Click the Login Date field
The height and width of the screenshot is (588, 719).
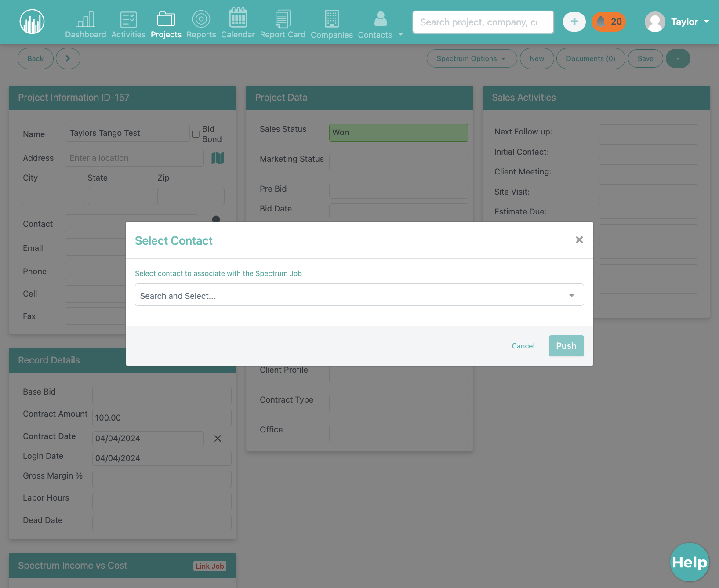tap(162, 458)
